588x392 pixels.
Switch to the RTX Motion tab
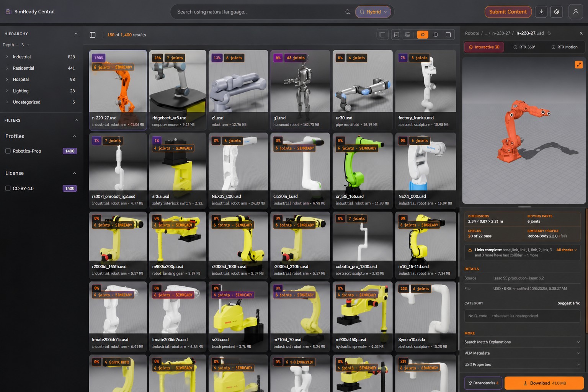click(x=564, y=47)
